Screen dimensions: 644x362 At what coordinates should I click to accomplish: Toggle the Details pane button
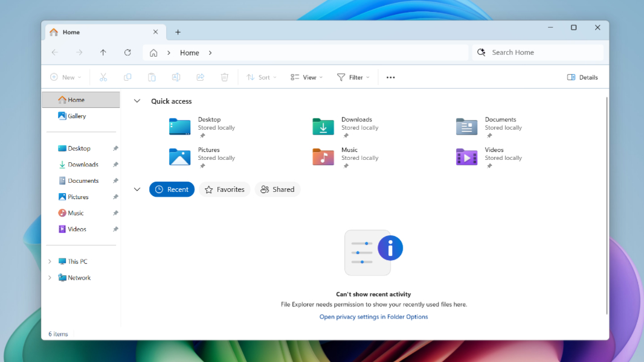tap(582, 77)
